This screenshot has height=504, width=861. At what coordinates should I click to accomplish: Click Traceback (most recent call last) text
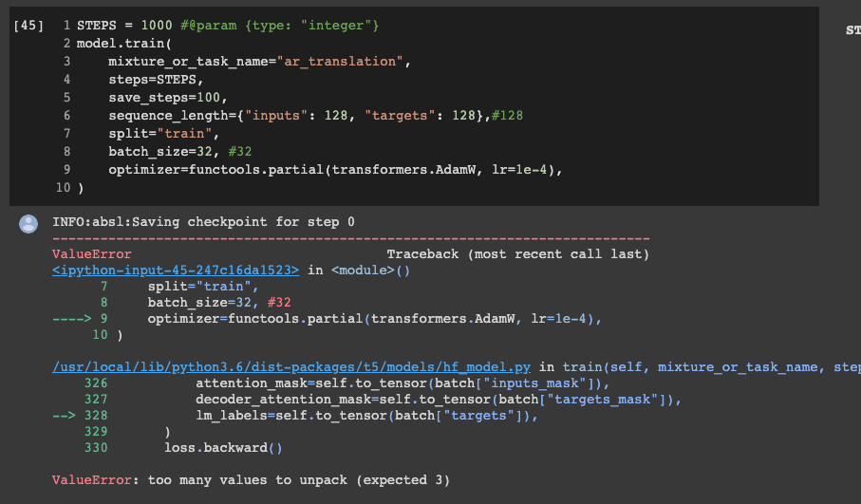pos(517,254)
